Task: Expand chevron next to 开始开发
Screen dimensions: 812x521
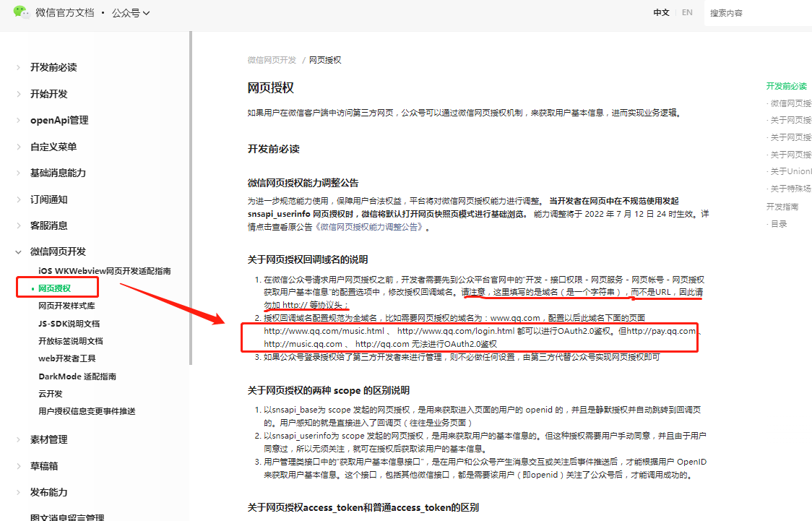Action: coord(19,94)
